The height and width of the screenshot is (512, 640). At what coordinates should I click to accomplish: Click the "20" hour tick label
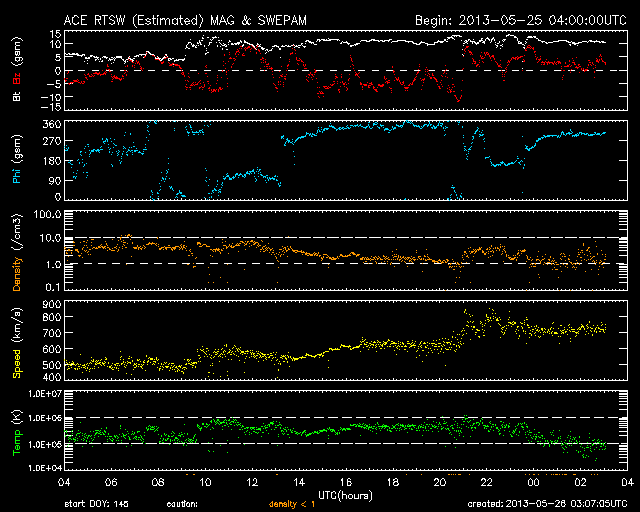440,482
